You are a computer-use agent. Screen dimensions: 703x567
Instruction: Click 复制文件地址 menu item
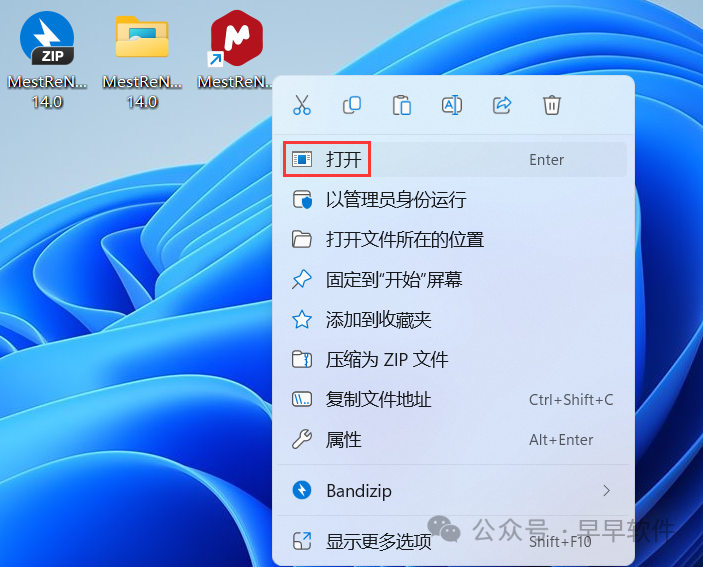[378, 400]
